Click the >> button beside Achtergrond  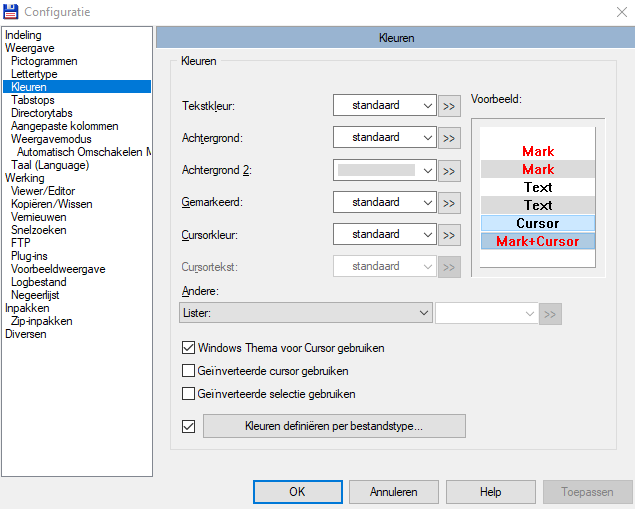pyautogui.click(x=449, y=138)
